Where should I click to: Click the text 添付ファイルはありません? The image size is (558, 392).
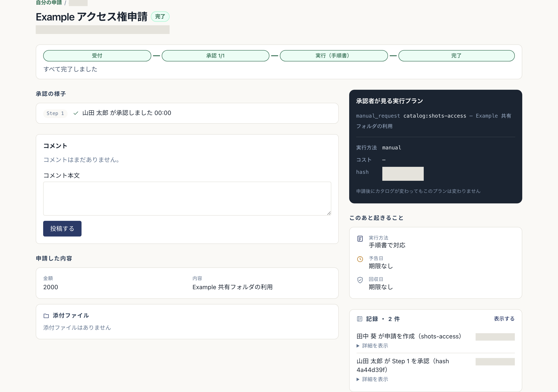coord(77,328)
